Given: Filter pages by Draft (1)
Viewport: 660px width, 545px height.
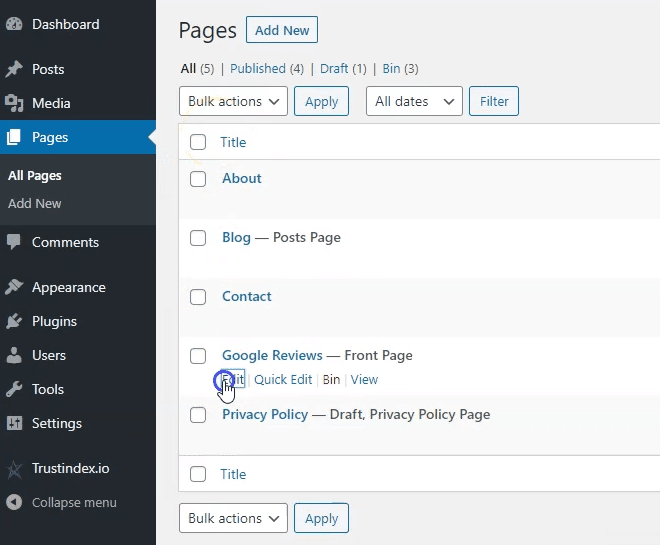Looking at the screenshot, I should coord(343,68).
